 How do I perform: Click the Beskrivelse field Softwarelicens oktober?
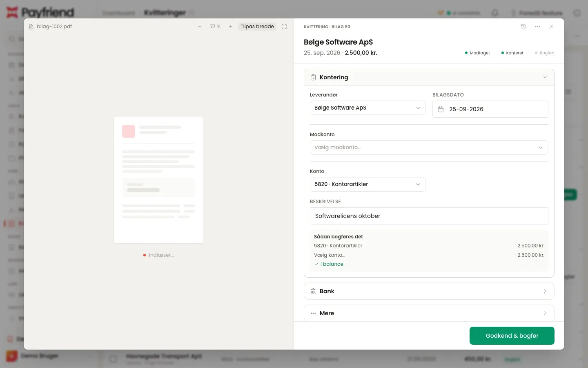[429, 216]
